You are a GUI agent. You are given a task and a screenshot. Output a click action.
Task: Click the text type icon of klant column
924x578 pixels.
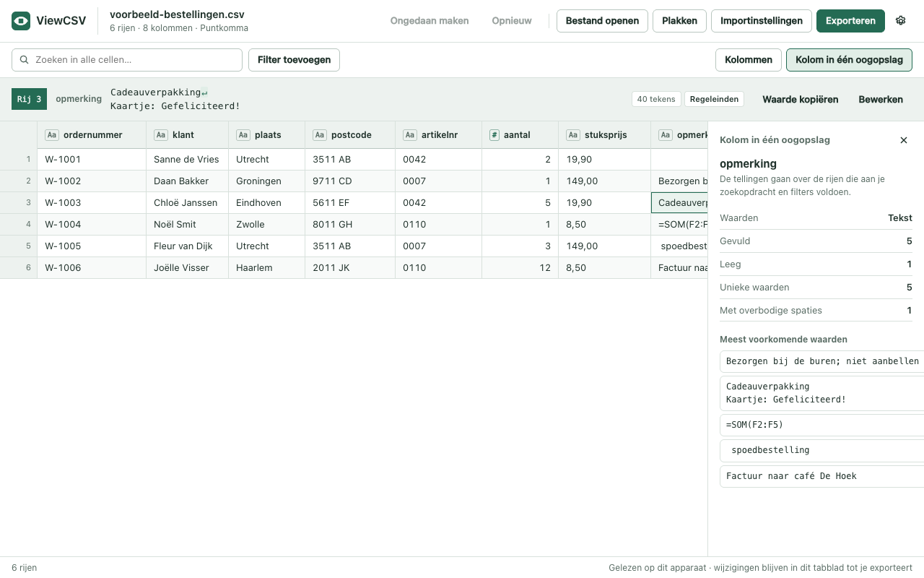(161, 135)
